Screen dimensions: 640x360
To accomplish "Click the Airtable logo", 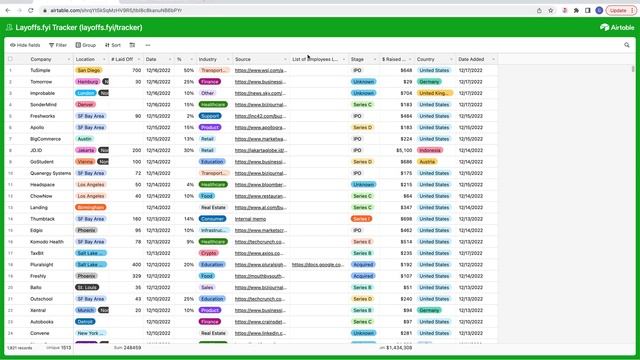I will pyautogui.click(x=617, y=27).
